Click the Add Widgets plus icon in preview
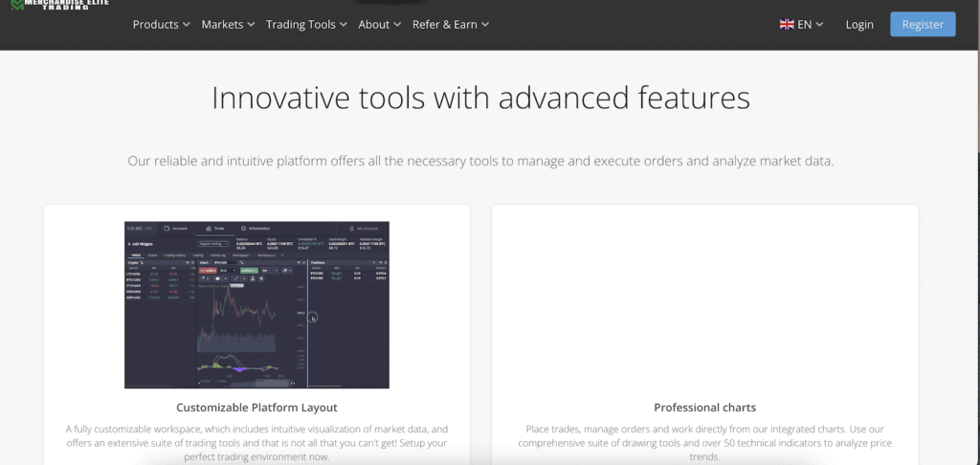Screen dimensions: 980x465 tap(129, 244)
